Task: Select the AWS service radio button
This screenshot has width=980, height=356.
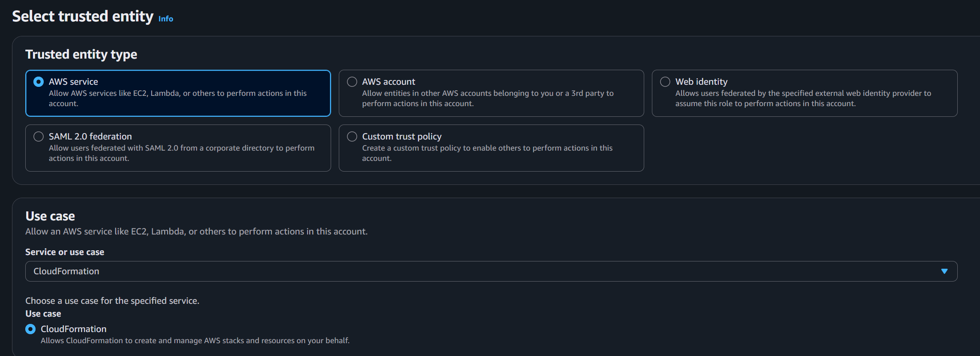Action: tap(39, 82)
